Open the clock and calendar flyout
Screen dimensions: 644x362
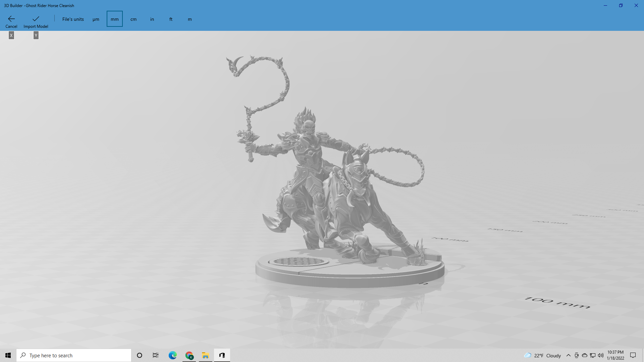point(615,355)
